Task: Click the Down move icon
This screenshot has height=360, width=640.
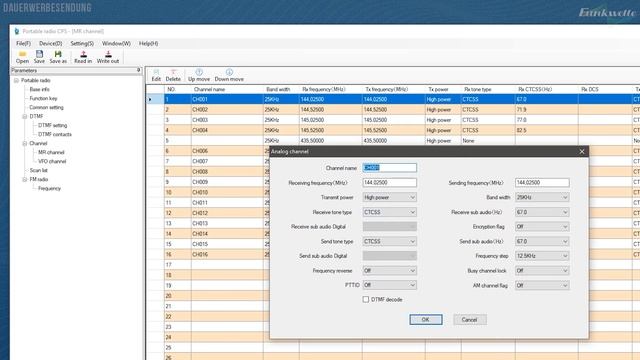Action: point(229,76)
